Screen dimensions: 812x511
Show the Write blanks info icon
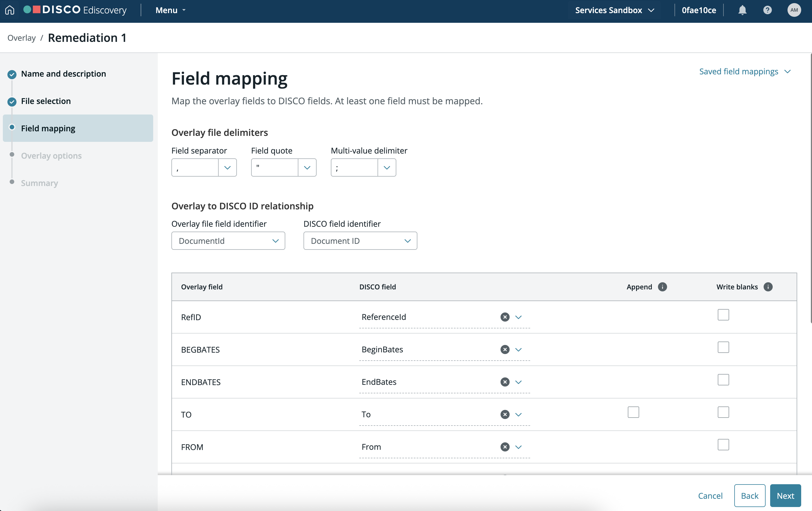click(x=768, y=287)
